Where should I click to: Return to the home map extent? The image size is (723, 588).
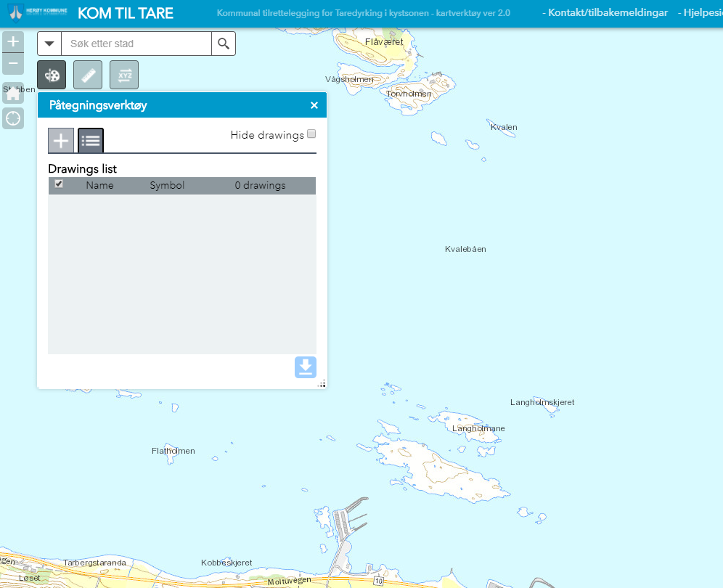click(x=13, y=94)
